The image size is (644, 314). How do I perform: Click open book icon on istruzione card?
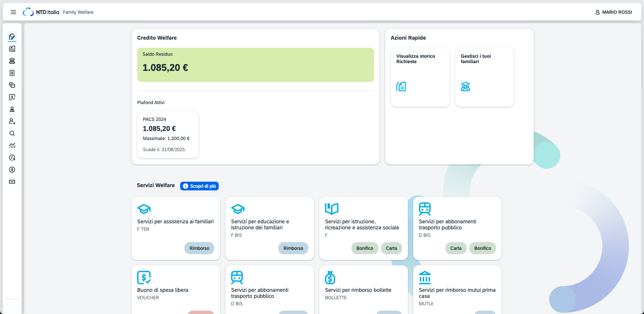332,209
